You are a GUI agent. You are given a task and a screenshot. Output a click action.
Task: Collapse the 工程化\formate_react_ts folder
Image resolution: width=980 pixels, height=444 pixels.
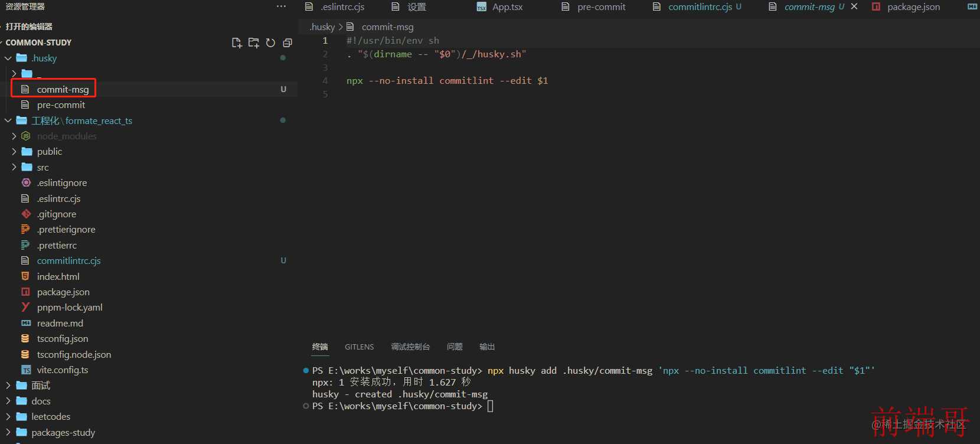(x=8, y=120)
